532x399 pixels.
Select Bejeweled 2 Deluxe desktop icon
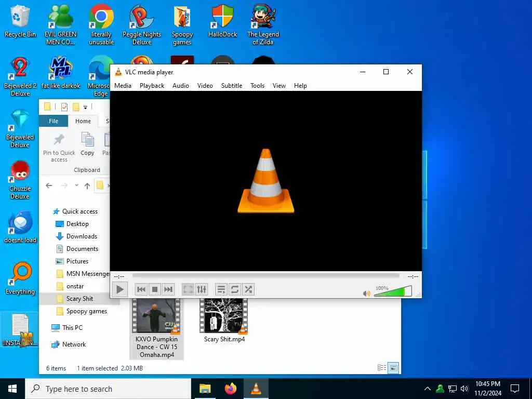pos(20,77)
